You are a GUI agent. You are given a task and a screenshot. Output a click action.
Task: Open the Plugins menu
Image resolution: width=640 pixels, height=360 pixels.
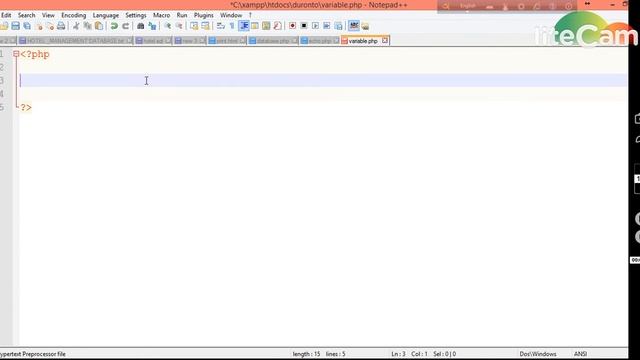tap(204, 15)
